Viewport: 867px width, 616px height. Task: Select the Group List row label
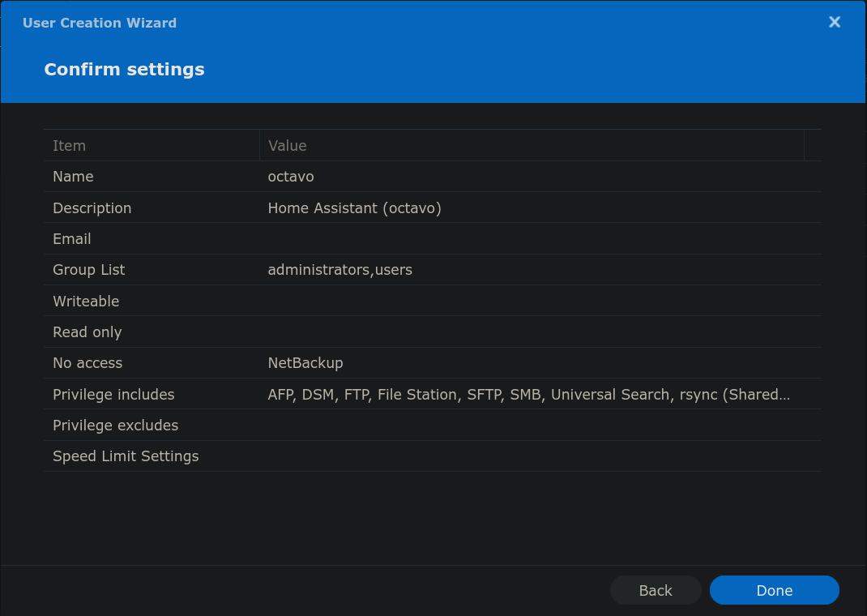pyautogui.click(x=89, y=270)
